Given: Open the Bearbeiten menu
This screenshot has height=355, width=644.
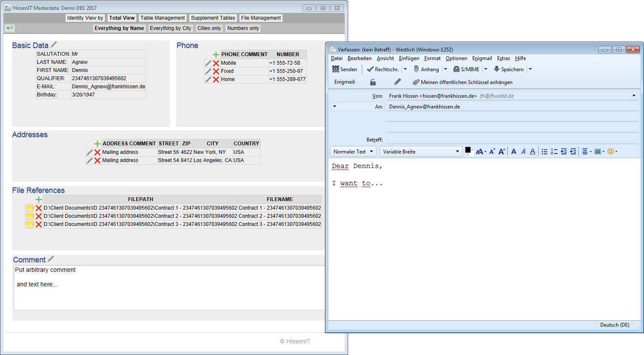Looking at the screenshot, I should click(x=360, y=58).
